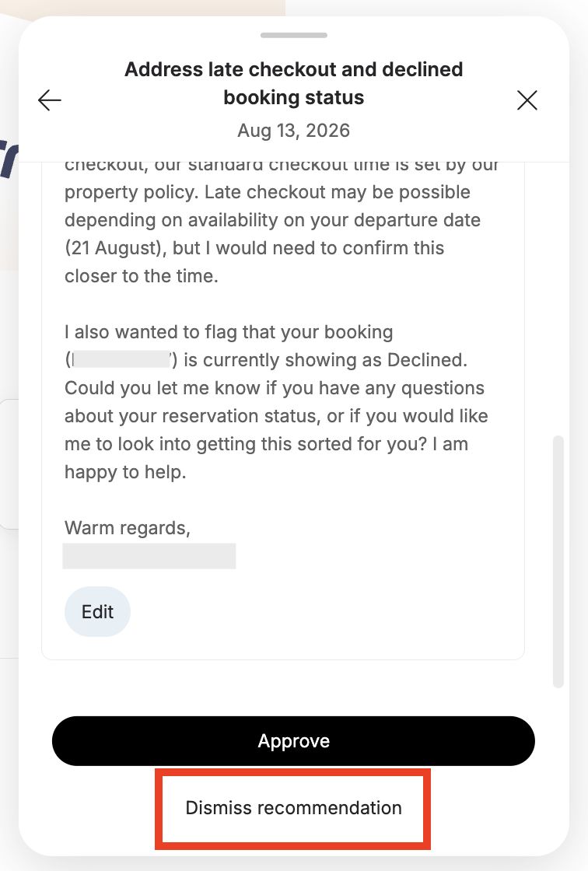Viewport: 588px width, 871px height.
Task: Approve the drafted reply
Action: click(x=293, y=741)
